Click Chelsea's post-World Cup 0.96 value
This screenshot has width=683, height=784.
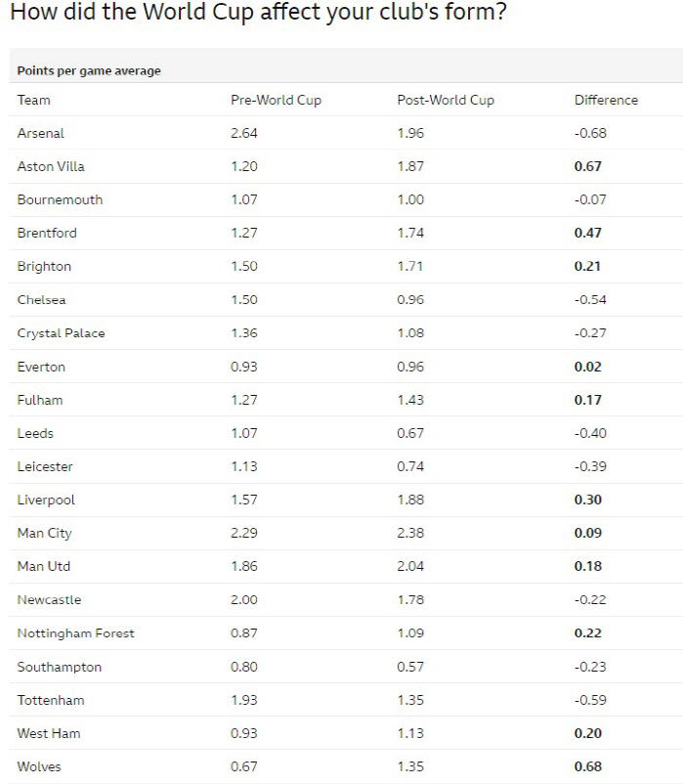click(x=410, y=300)
